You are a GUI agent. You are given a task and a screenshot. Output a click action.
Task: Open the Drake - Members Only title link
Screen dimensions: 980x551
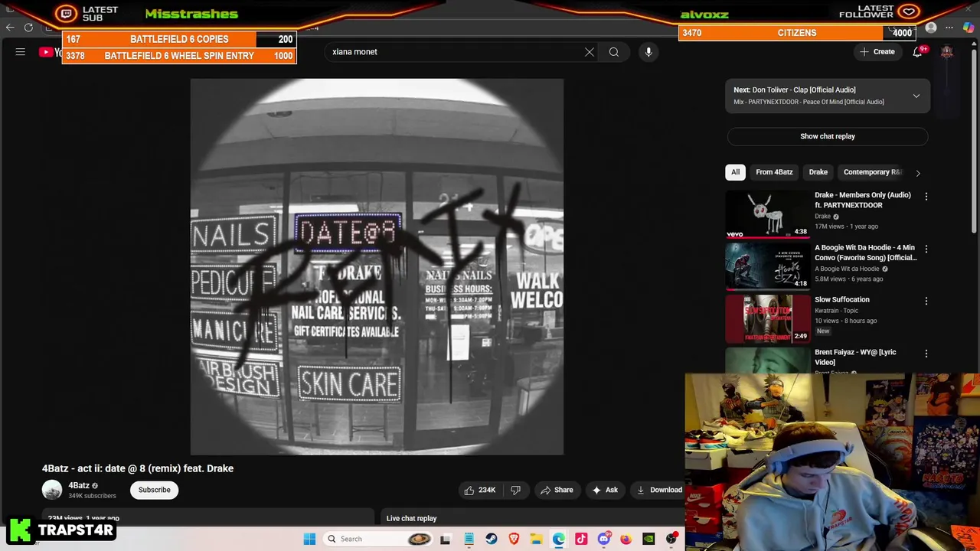pyautogui.click(x=863, y=200)
